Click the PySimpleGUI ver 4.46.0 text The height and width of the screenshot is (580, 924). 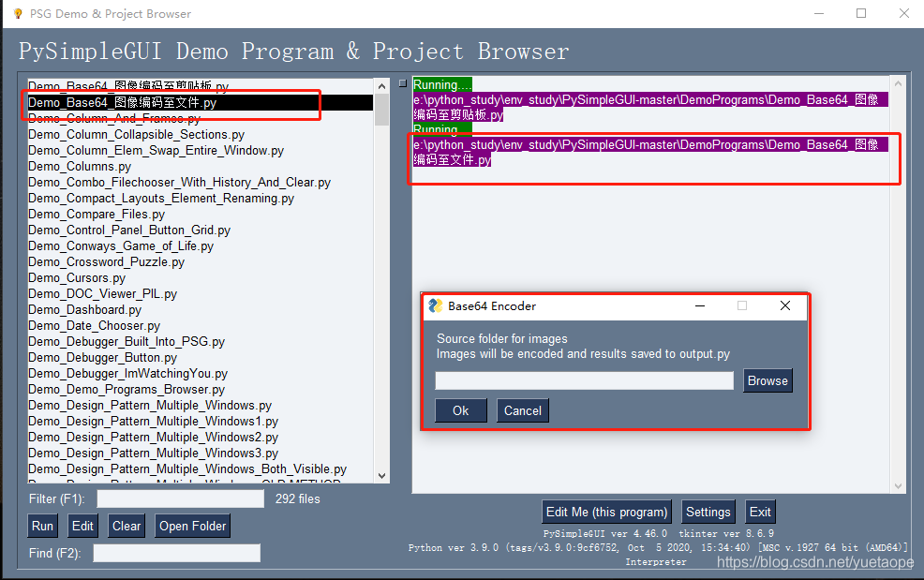click(605, 533)
